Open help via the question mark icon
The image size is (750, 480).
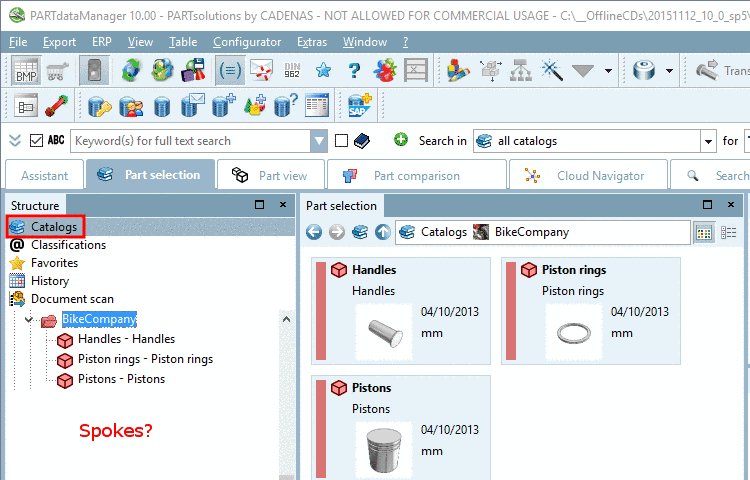(x=353, y=70)
